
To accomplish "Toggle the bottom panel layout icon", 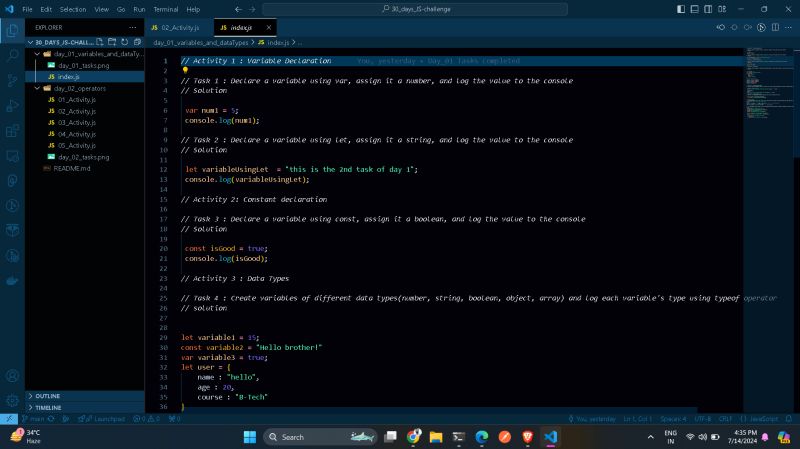I will [694, 9].
